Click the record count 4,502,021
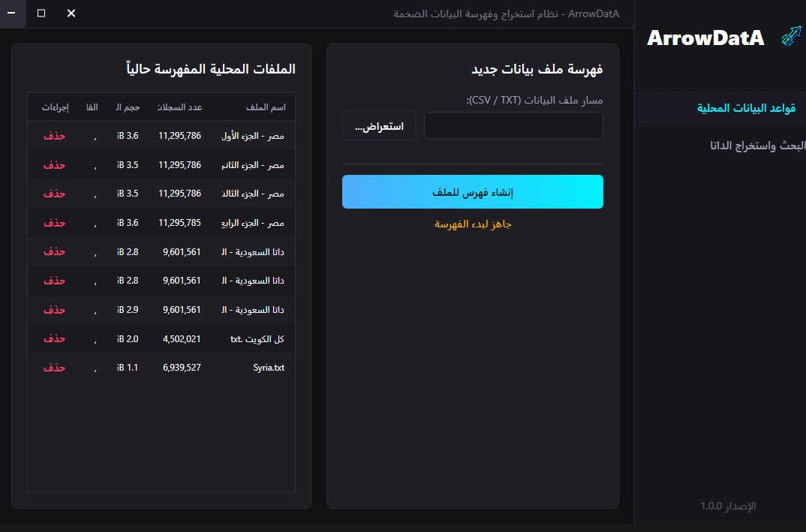 [x=182, y=338]
